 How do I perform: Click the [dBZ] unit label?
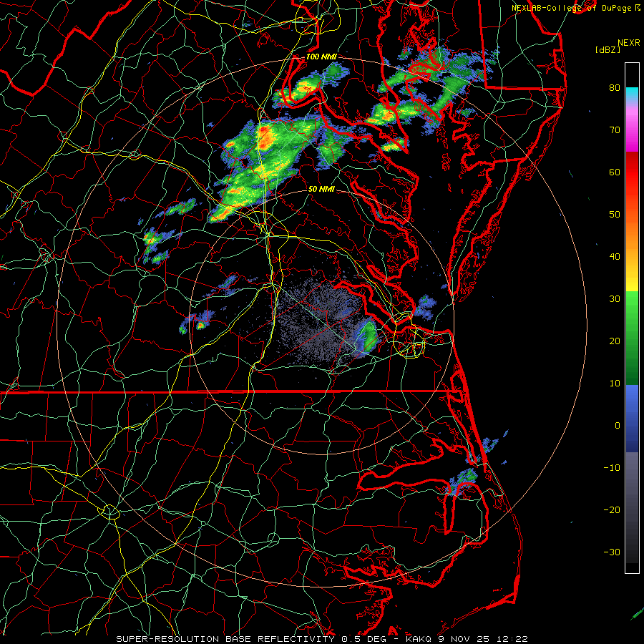(x=608, y=50)
